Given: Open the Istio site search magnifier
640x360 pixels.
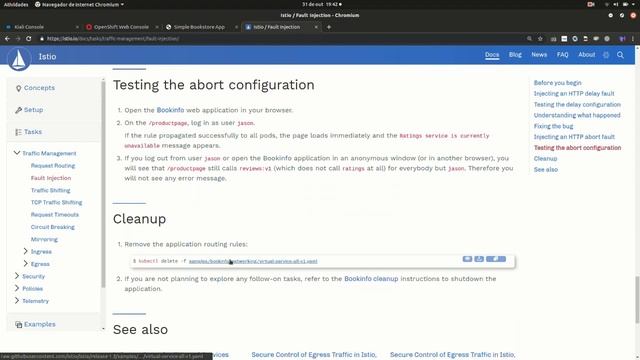Looking at the screenshot, I should (x=620, y=55).
